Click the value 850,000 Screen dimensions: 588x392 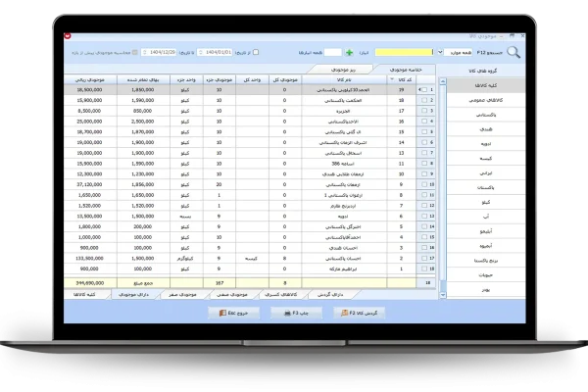143,111
